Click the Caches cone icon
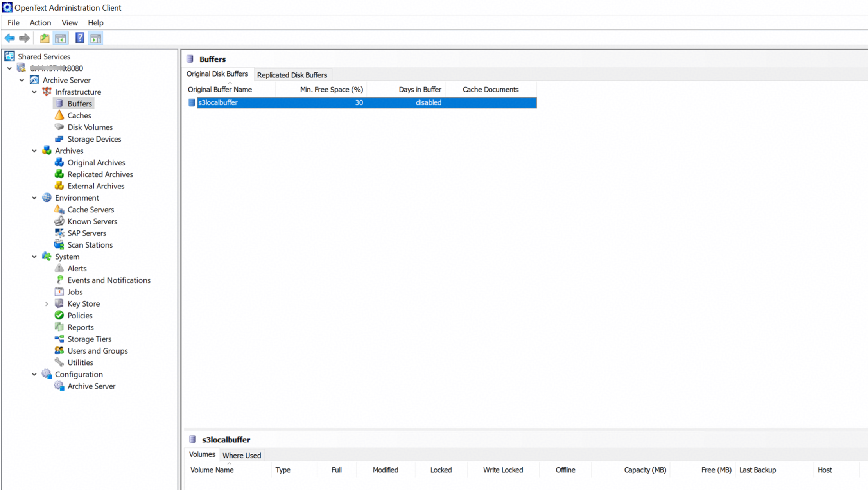Viewport: 868px width, 490px height. tap(59, 115)
